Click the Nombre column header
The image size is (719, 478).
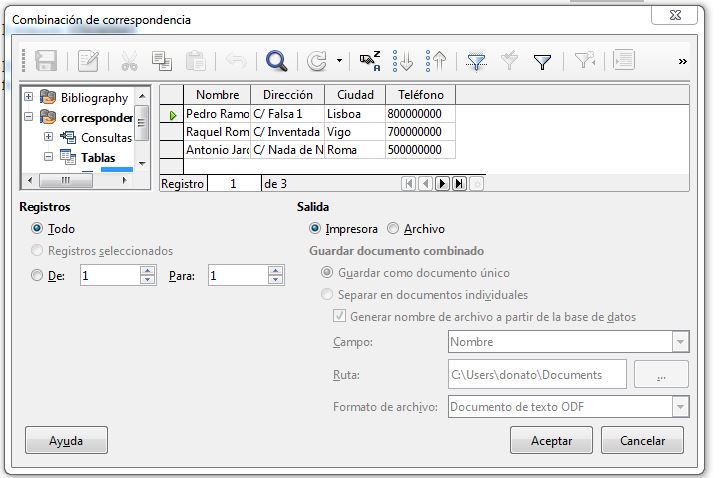[217, 95]
